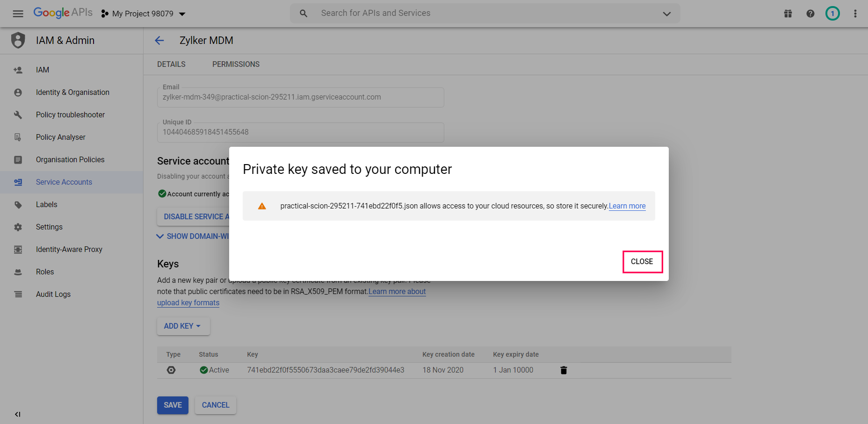Screen dimensions: 868x424
Task: Click the SAVE button
Action: 173,405
